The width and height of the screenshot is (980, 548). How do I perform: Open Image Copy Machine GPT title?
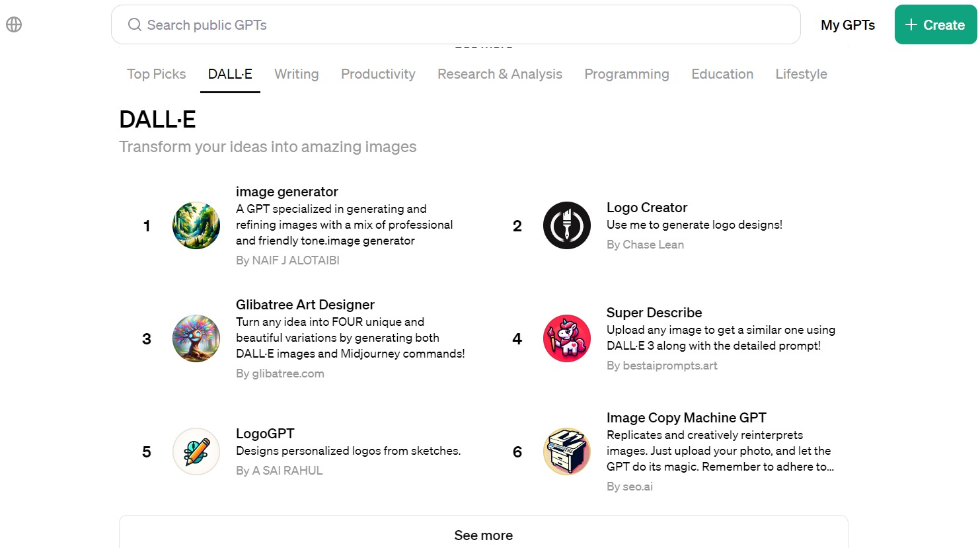pos(687,418)
